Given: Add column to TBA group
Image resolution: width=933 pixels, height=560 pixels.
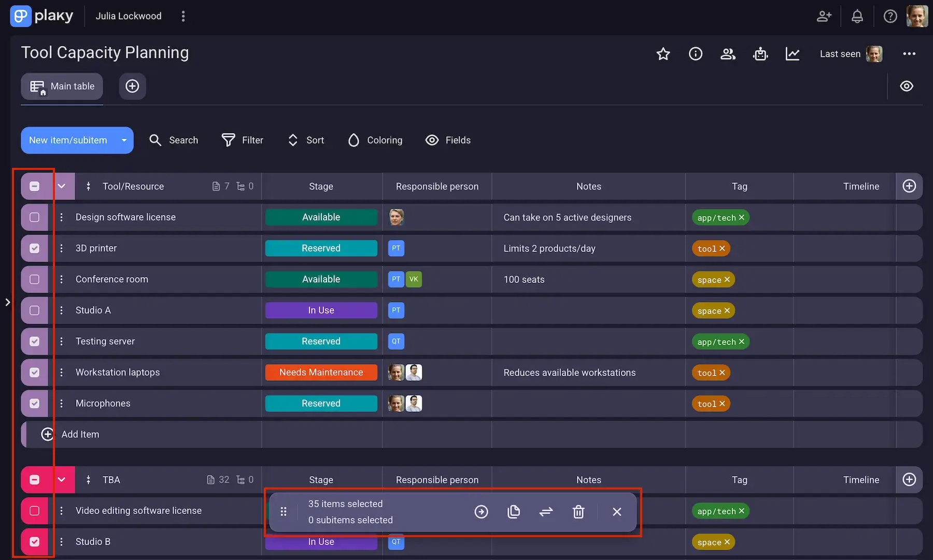Looking at the screenshot, I should pos(909,480).
